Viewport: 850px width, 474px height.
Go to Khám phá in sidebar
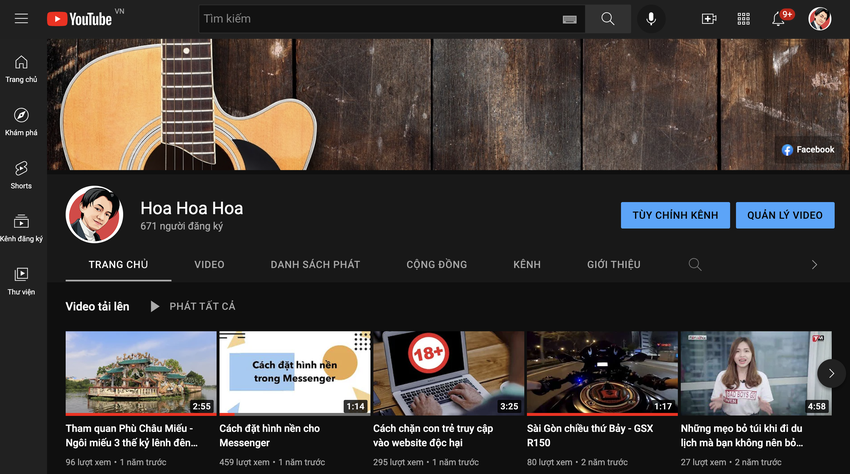pos(21,120)
